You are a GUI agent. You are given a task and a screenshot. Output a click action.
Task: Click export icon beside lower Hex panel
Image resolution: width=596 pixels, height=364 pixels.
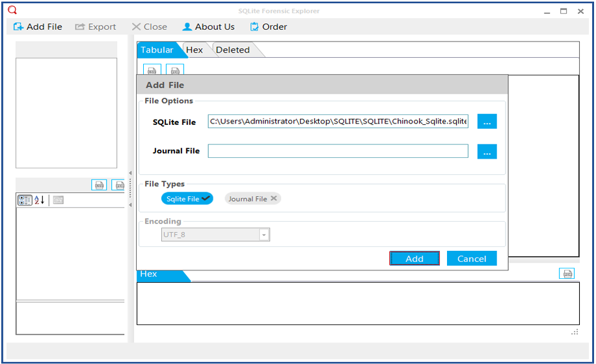tap(567, 274)
